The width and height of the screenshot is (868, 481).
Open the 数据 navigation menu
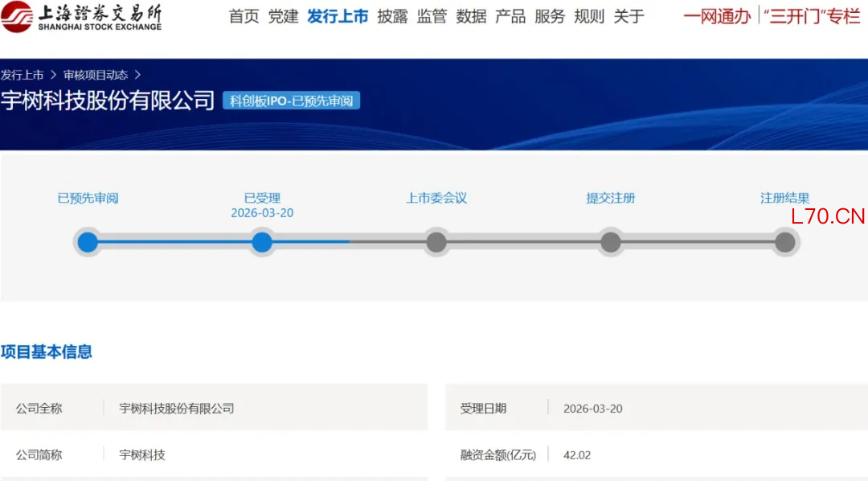tap(471, 17)
